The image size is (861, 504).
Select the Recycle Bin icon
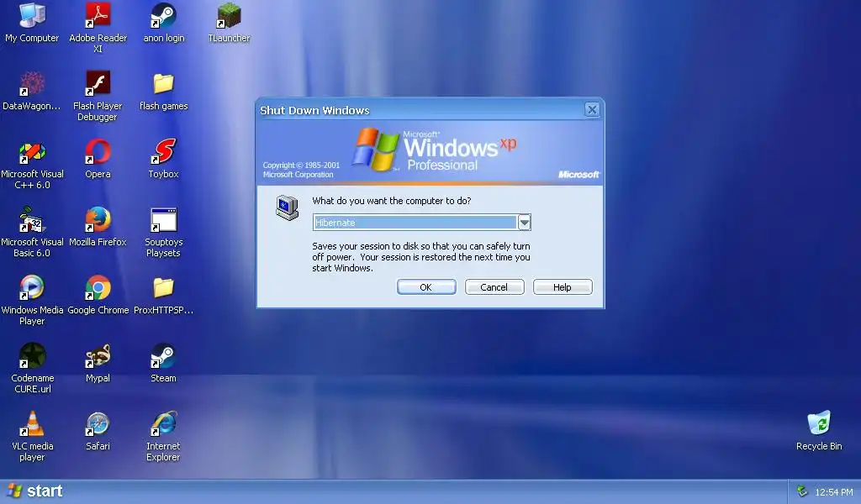click(x=819, y=424)
